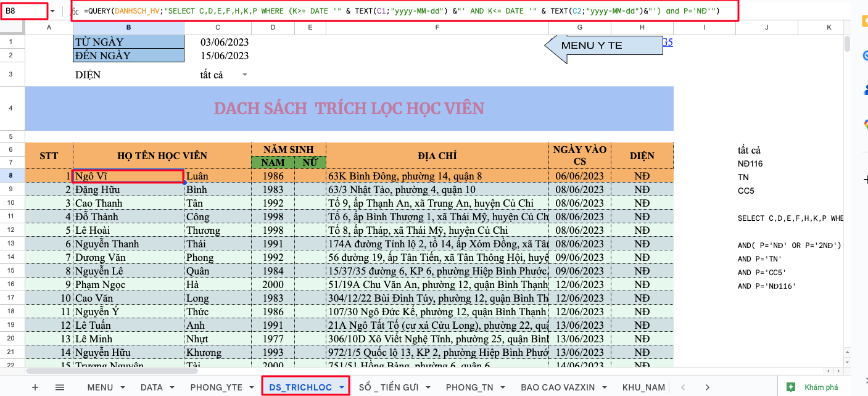Click the HỌ TÊN HỌC VIÊN header cell
The width and height of the screenshot is (868, 396).
coord(162,156)
